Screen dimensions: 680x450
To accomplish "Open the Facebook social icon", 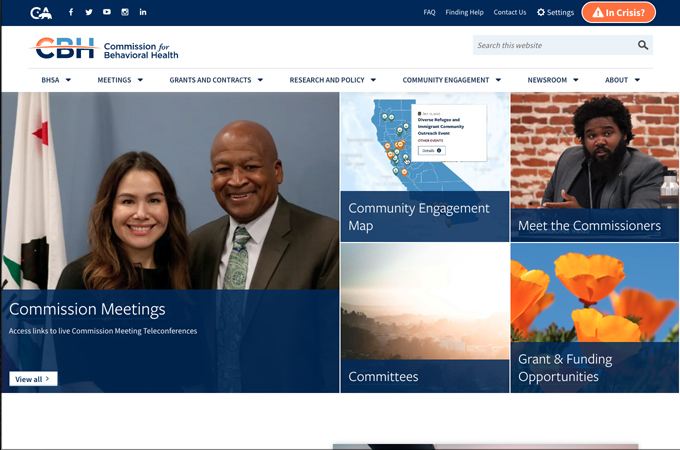I will [71, 12].
